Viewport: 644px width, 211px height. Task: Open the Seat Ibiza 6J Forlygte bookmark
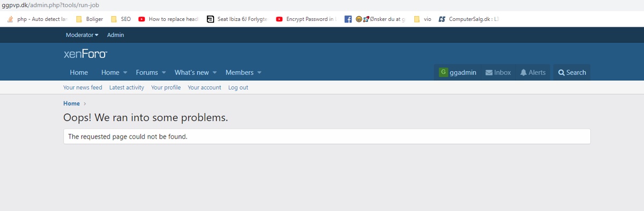click(x=237, y=19)
